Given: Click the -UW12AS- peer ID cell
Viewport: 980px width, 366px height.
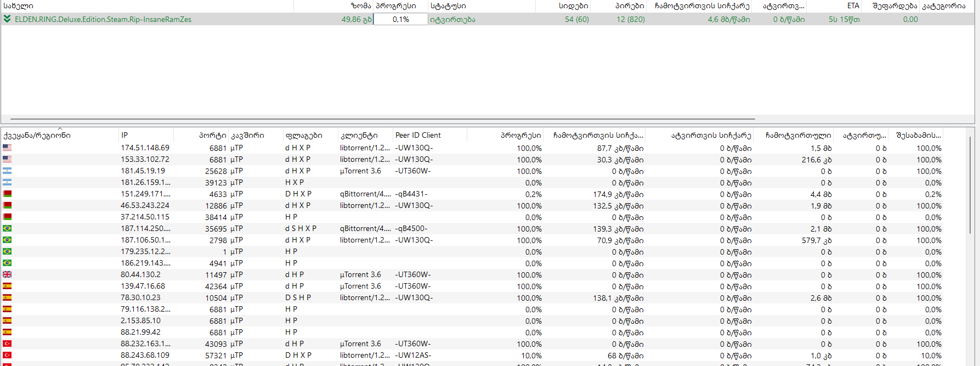Looking at the screenshot, I should [413, 355].
